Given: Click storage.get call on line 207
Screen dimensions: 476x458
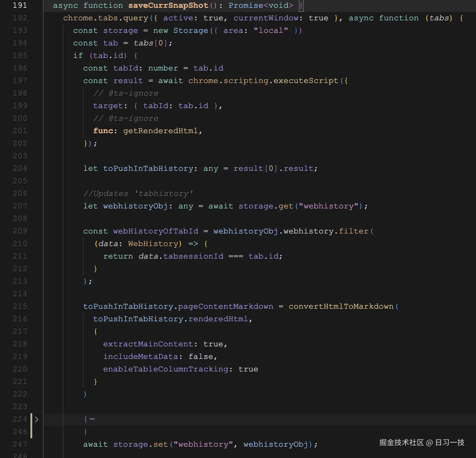Looking at the screenshot, I should coord(266,206).
